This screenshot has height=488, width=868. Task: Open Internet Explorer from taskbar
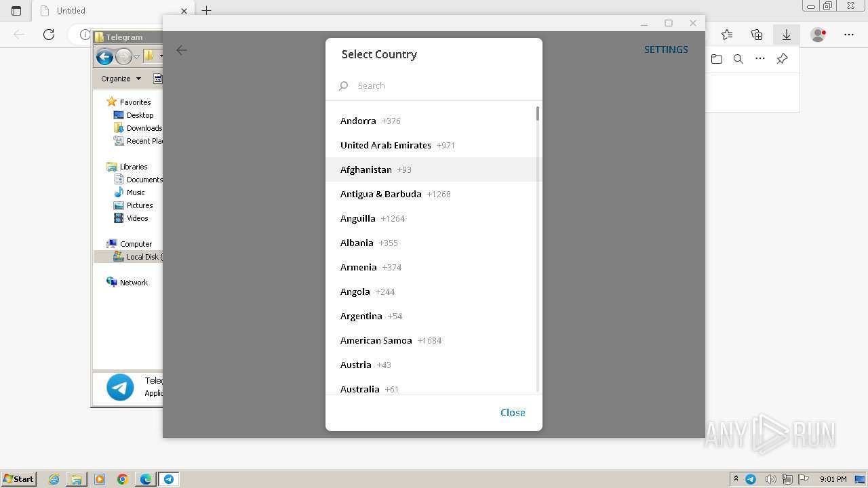(x=54, y=479)
